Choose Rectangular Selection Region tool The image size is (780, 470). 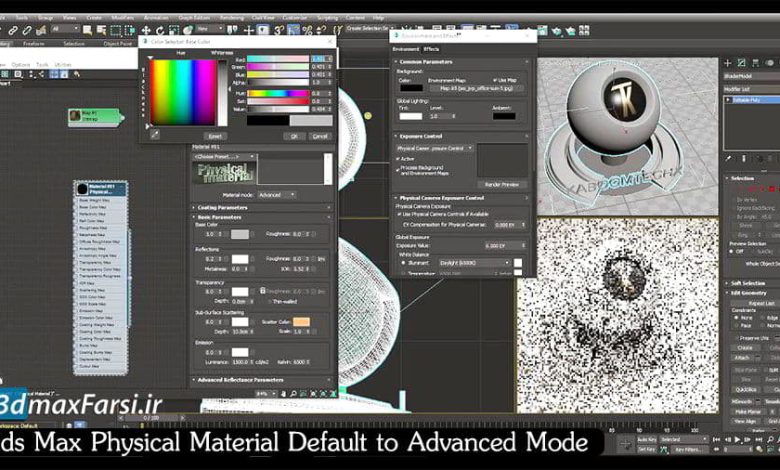[x=115, y=30]
